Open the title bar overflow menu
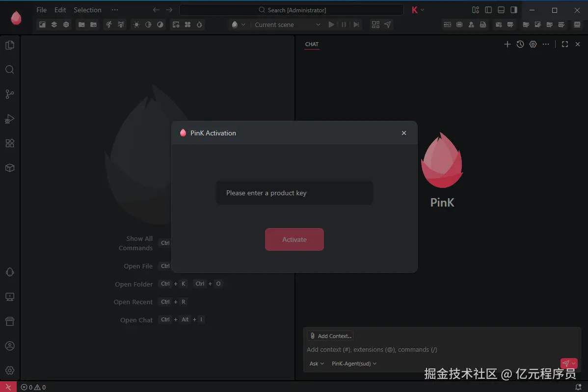The image size is (588, 392). (x=115, y=10)
